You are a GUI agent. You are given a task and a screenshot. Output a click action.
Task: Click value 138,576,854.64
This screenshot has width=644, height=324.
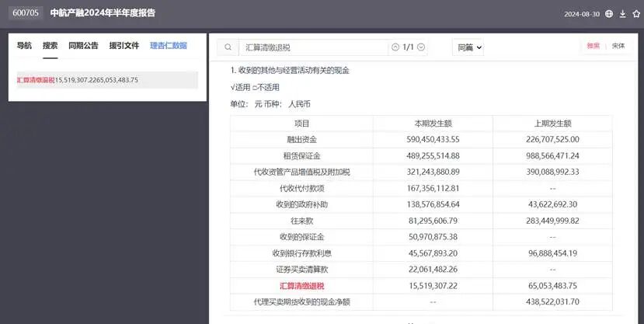click(433, 204)
